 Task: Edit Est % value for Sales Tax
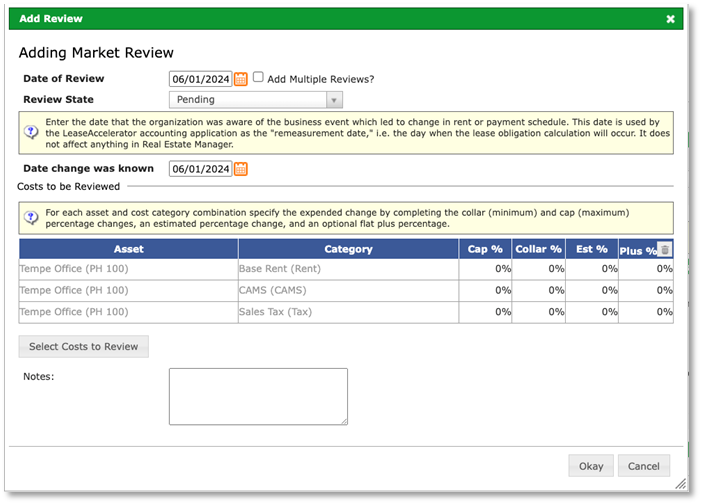(x=591, y=312)
